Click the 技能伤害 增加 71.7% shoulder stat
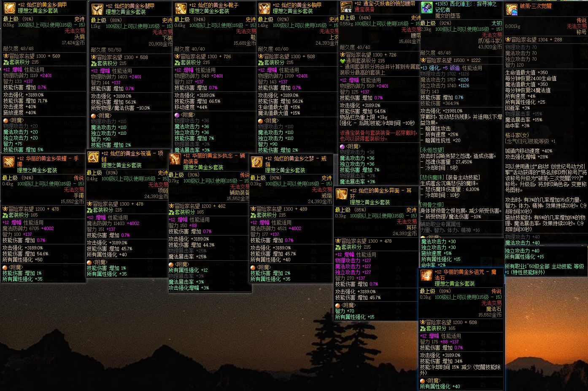588x391 pixels. coord(25,101)
